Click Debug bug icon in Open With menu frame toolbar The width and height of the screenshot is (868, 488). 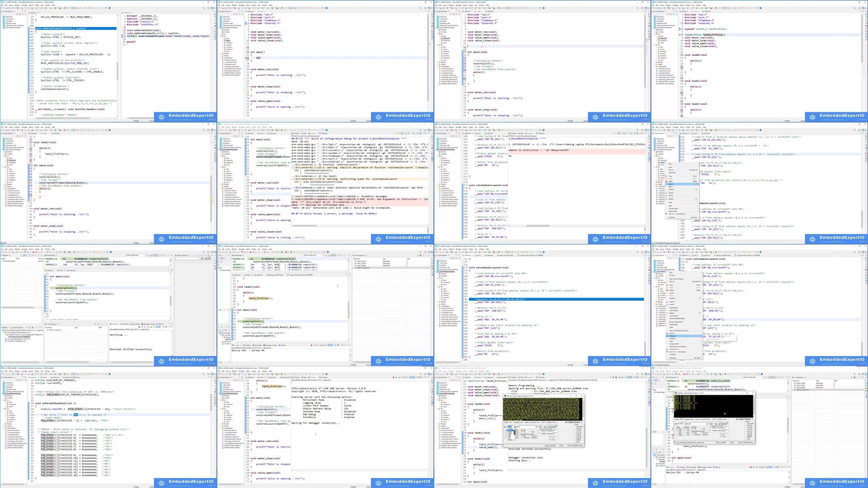(x=702, y=130)
